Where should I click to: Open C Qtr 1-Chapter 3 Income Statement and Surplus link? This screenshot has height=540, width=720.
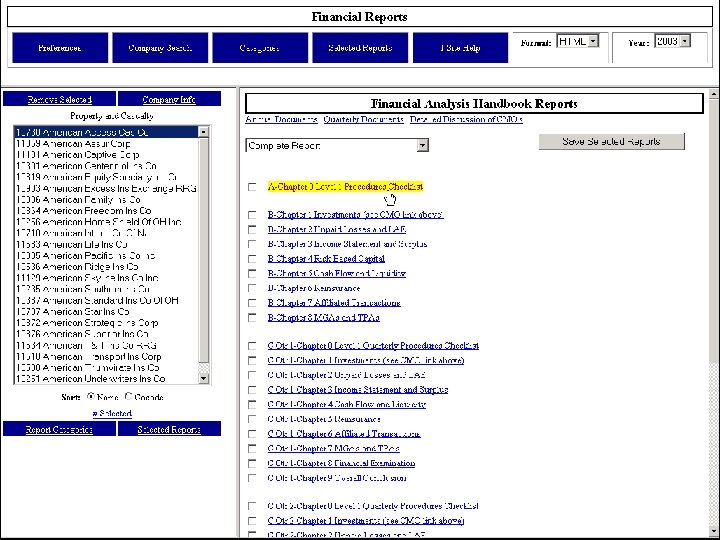(x=358, y=389)
